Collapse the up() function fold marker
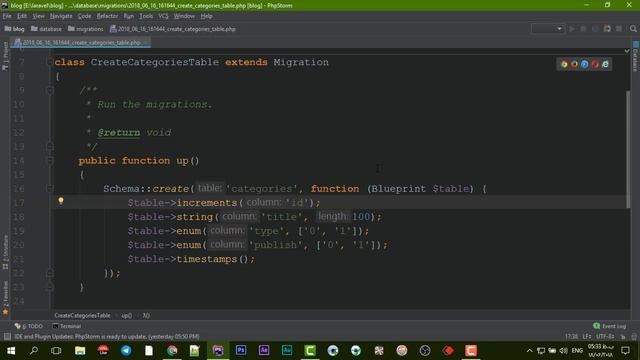This screenshot has height=360, width=640. 50,160
